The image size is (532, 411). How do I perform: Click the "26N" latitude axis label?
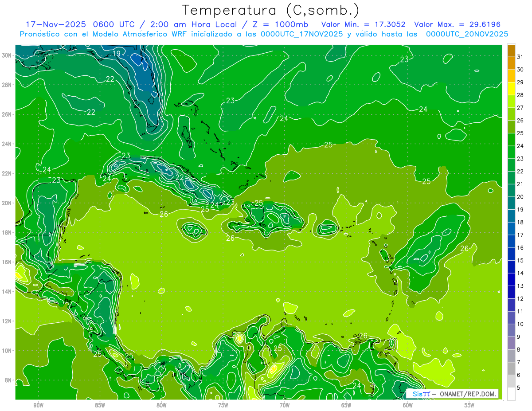coord(8,114)
